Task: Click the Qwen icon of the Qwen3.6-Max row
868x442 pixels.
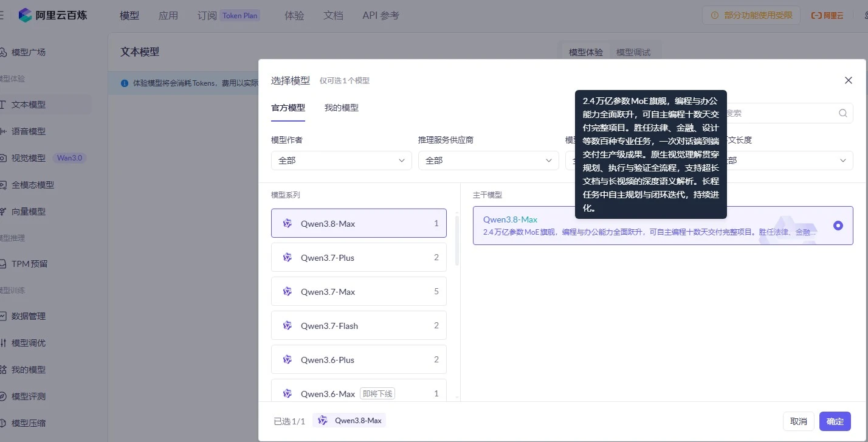Action: coord(288,393)
